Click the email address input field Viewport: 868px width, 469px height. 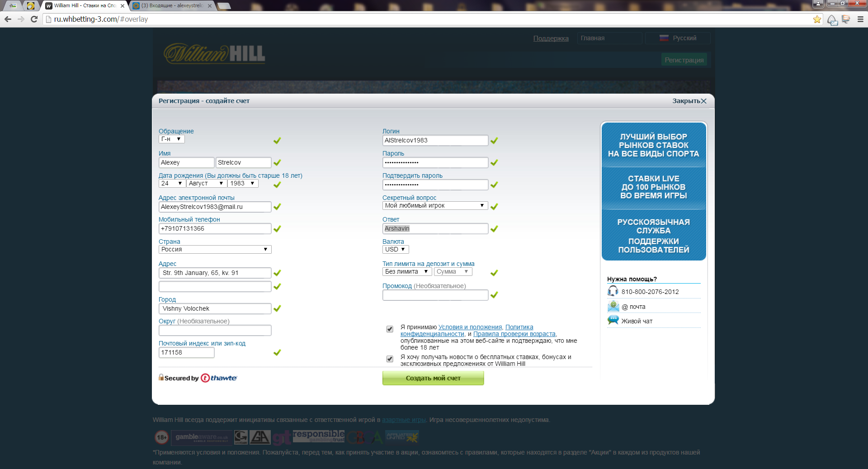[215, 207]
